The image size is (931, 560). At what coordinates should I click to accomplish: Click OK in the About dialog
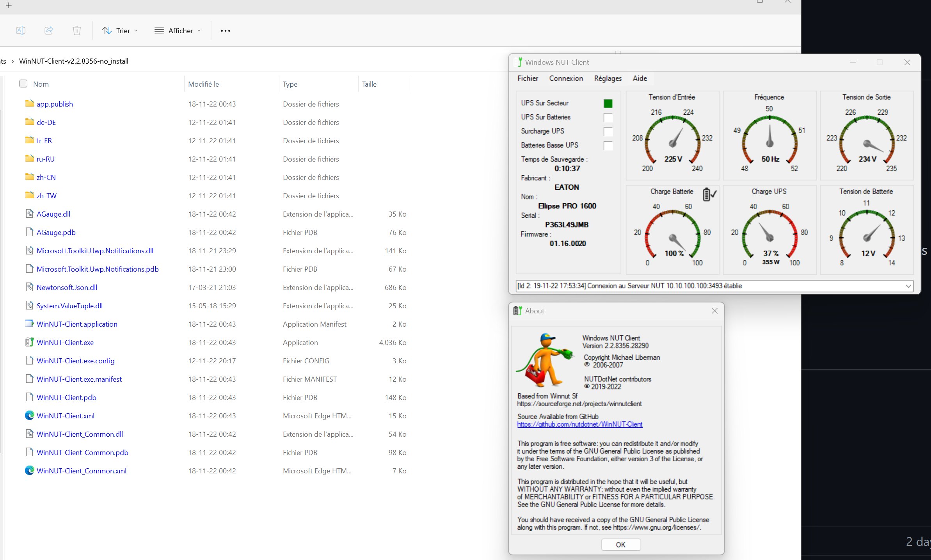pyautogui.click(x=620, y=544)
